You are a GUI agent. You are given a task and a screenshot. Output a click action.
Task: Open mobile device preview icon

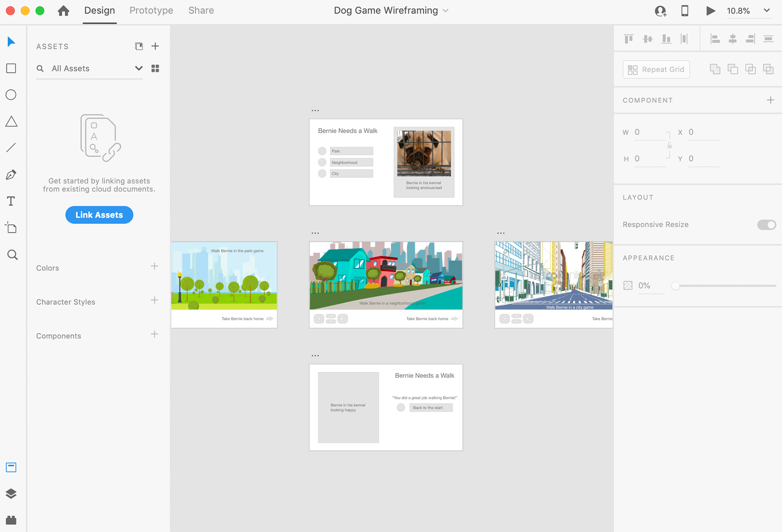click(x=685, y=11)
